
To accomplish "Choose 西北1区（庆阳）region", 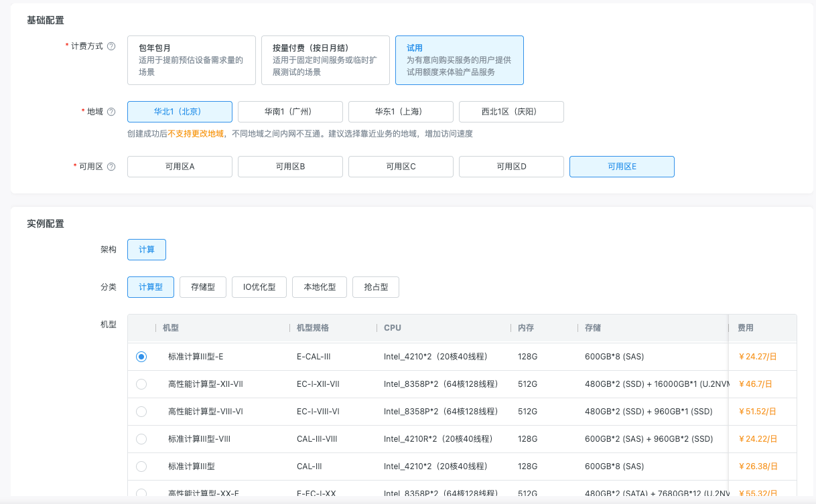I will 511,112.
